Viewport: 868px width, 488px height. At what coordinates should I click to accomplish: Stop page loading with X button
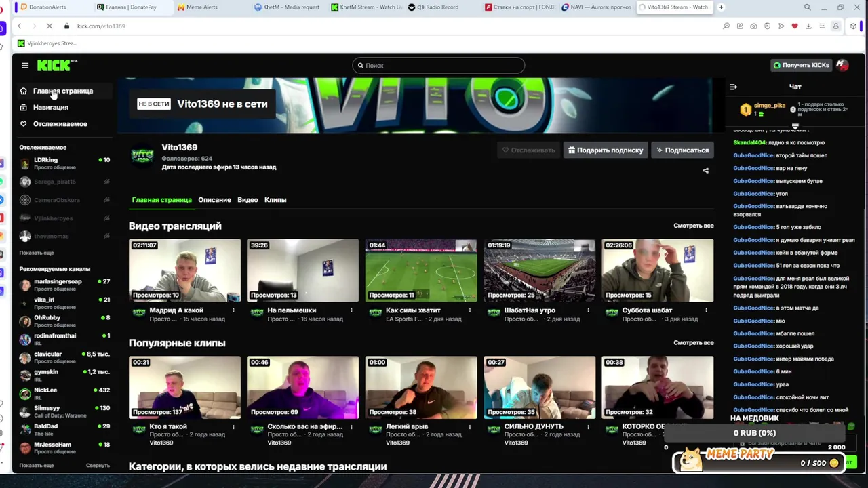(x=50, y=26)
